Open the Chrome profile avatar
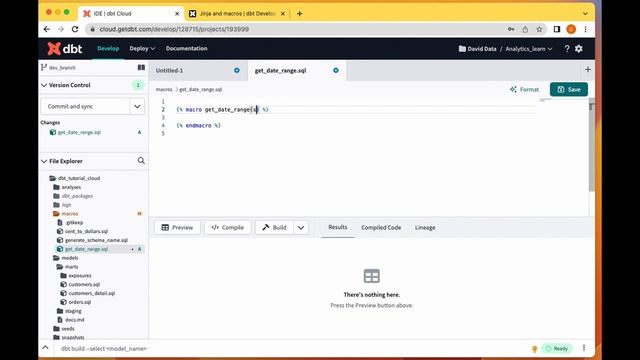Image resolution: width=640 pixels, height=360 pixels. pos(571,29)
